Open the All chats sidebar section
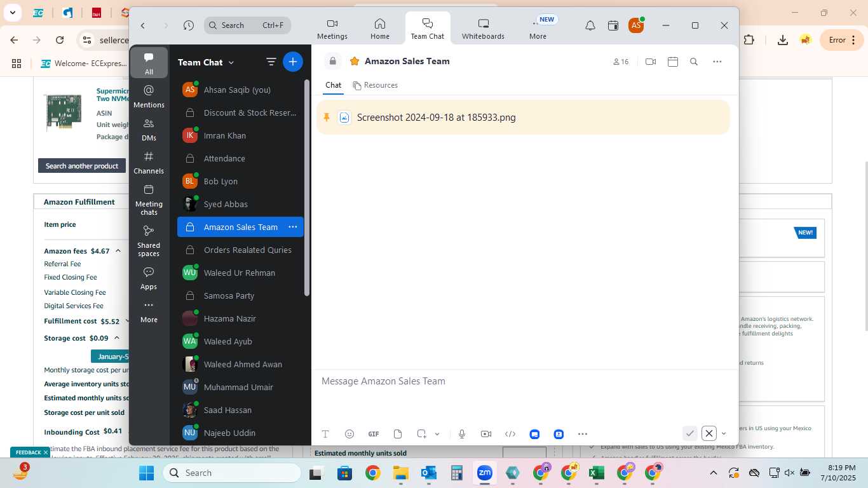868x488 pixels. click(149, 63)
